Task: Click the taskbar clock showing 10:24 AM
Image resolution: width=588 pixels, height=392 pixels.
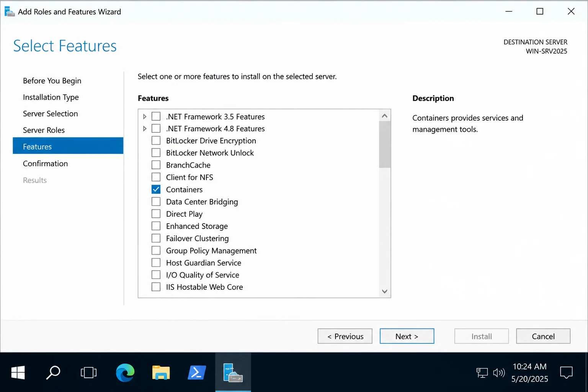Action: click(530, 367)
